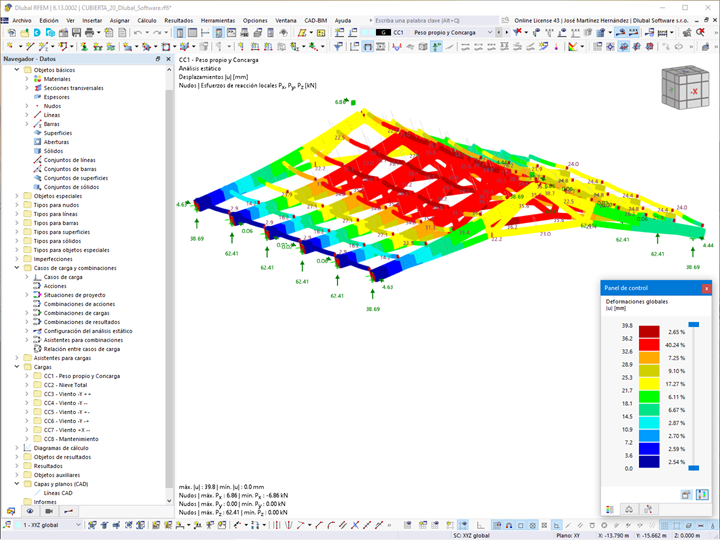Open the results color scale icon
720x540 pixels.
click(x=572, y=46)
